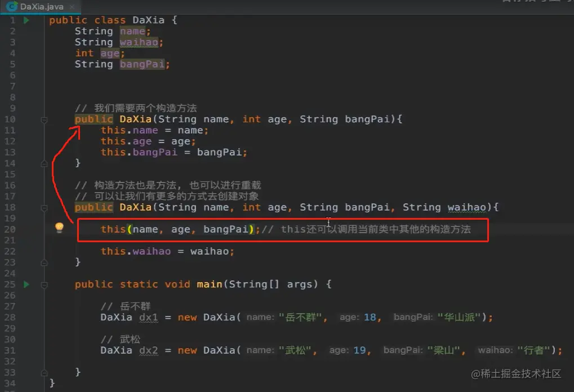This screenshot has width=574, height=392.
Task: Click the bangPai field on line 5
Action: click(x=142, y=64)
